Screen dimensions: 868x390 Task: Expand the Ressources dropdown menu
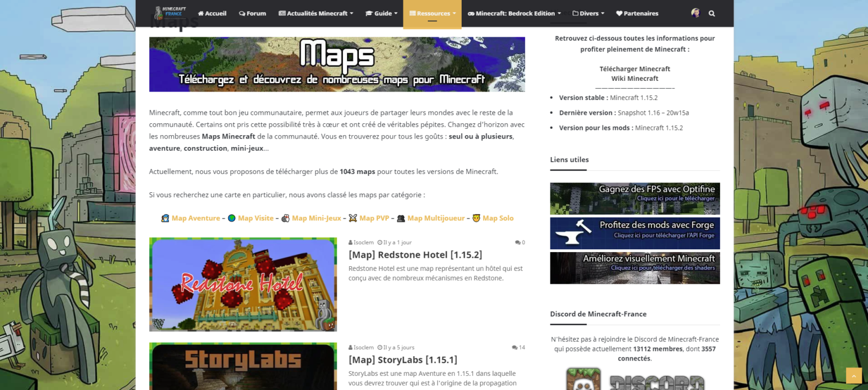[x=432, y=13]
